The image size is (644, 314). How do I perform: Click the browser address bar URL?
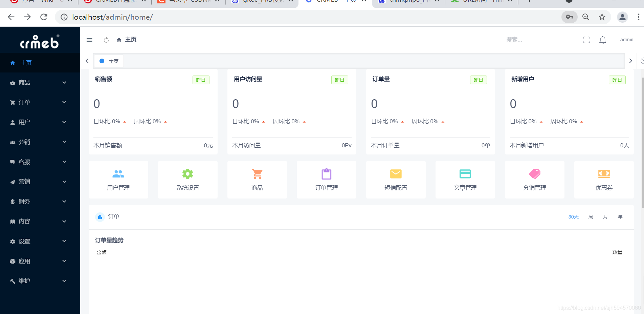112,17
